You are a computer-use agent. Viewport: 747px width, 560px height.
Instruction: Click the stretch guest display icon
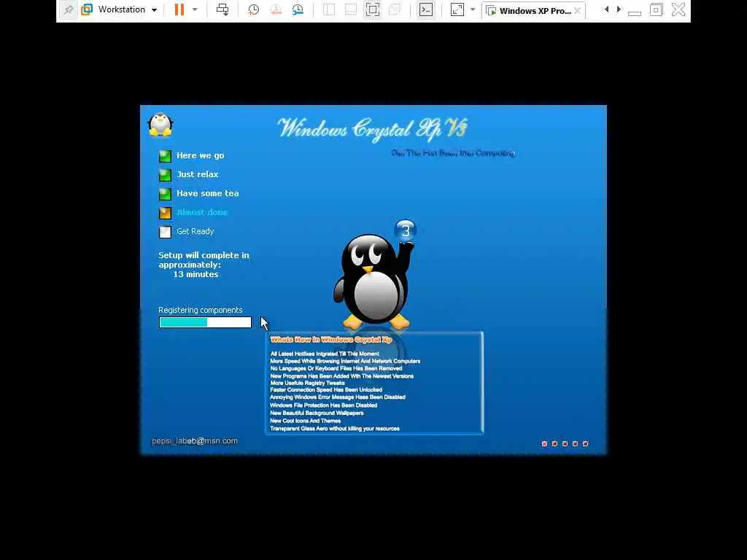457,9
